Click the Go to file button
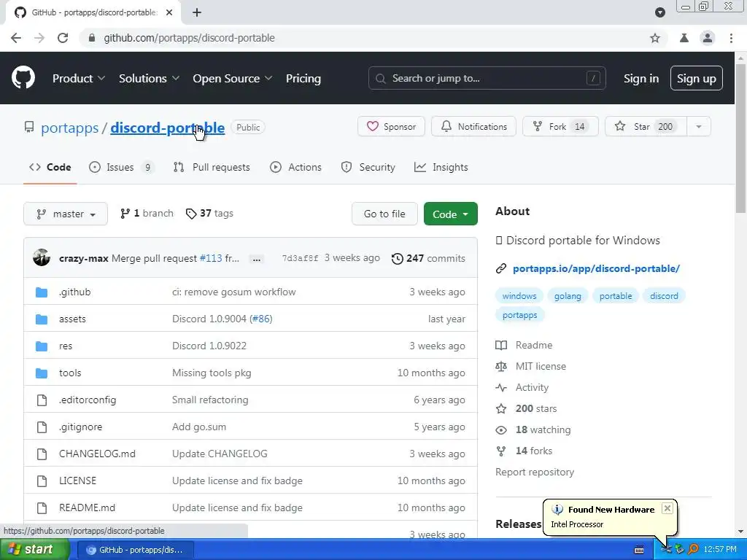 click(x=384, y=214)
